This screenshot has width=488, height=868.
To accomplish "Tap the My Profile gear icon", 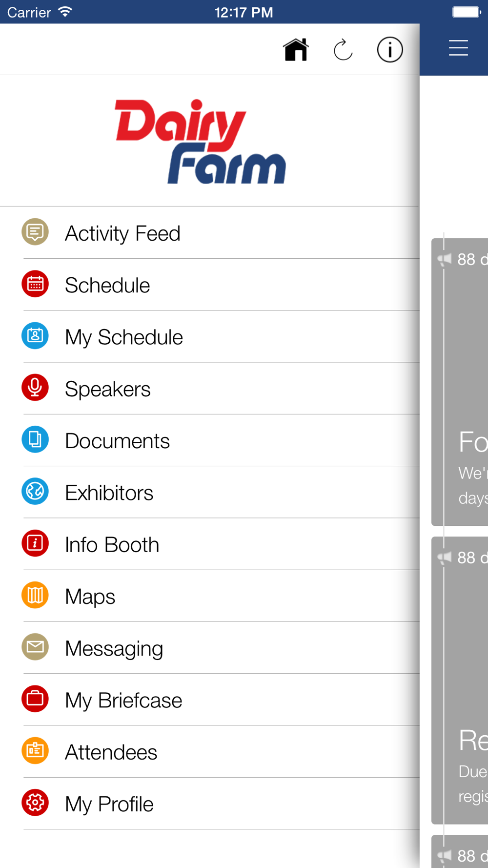I will point(35,803).
